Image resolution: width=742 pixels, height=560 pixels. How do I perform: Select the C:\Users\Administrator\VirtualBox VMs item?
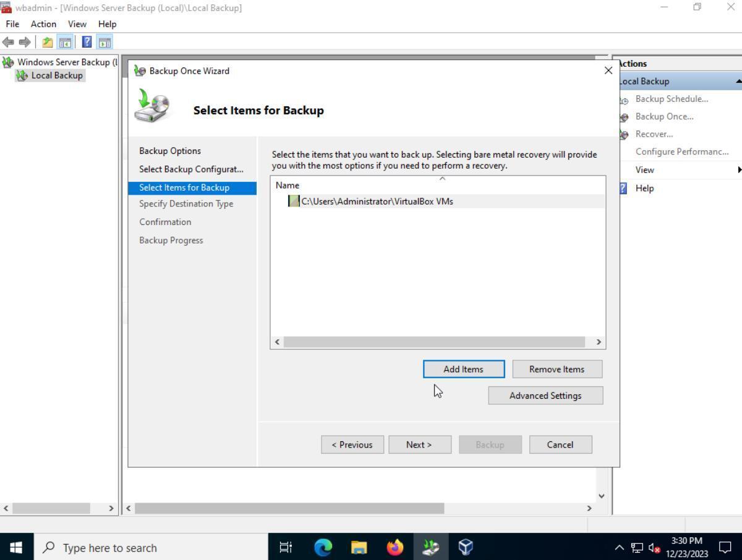(x=377, y=201)
